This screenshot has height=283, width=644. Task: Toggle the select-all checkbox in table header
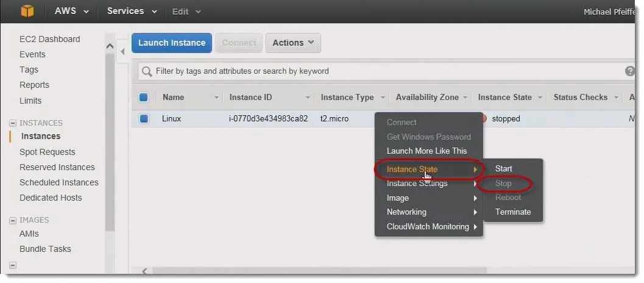143,98
